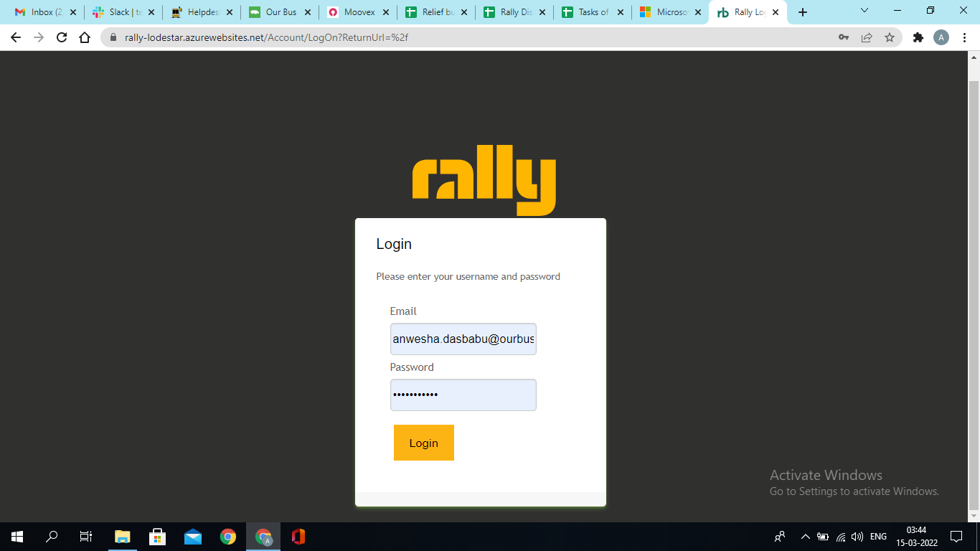Show hidden system tray icons

(805, 537)
